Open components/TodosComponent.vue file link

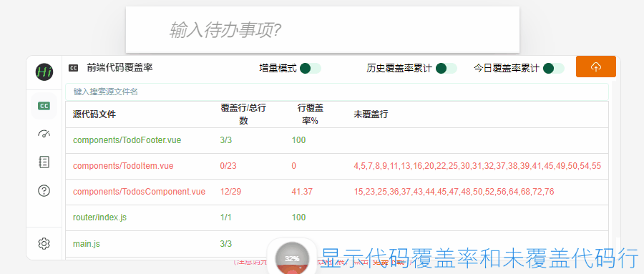tap(140, 192)
